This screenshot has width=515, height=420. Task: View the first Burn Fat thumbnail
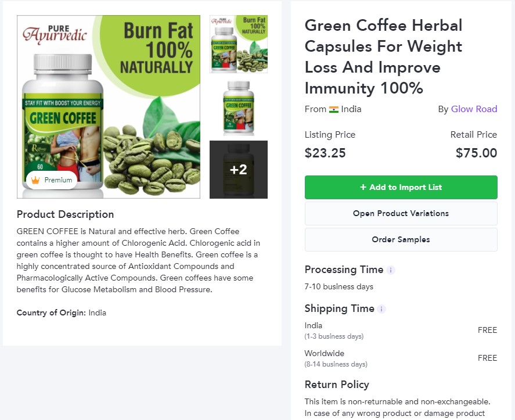coord(238,44)
